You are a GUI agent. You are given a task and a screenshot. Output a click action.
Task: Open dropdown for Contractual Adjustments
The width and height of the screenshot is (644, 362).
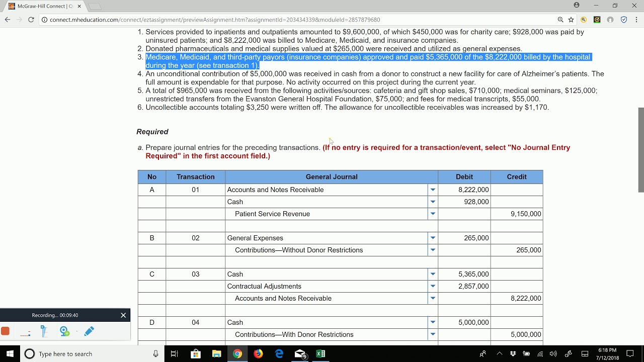coord(433,286)
